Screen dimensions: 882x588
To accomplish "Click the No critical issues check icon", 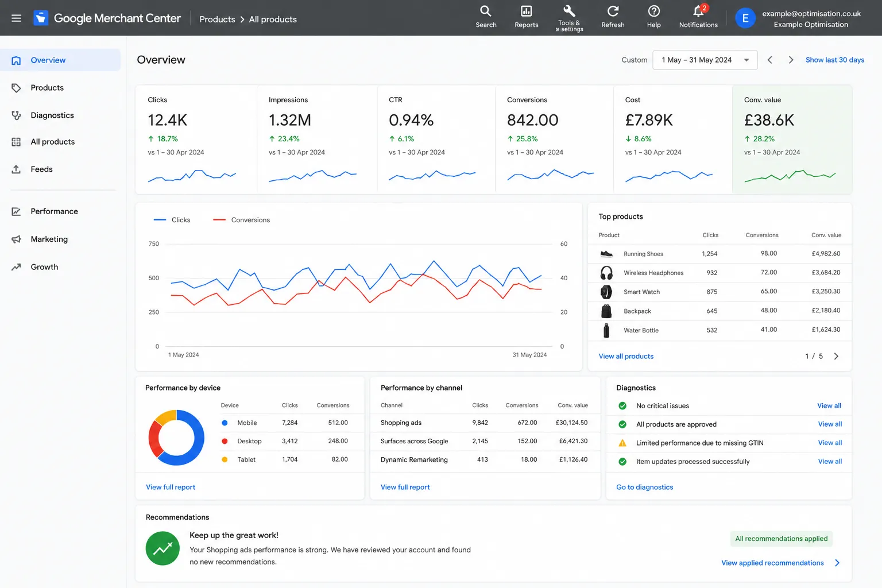I will click(622, 406).
